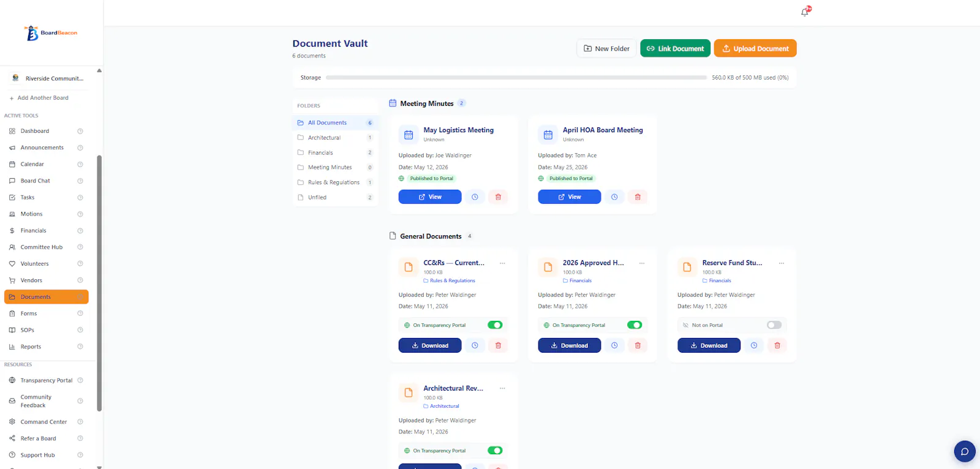Select the Architectural folder in Folders list
The height and width of the screenshot is (469, 980).
click(335, 138)
